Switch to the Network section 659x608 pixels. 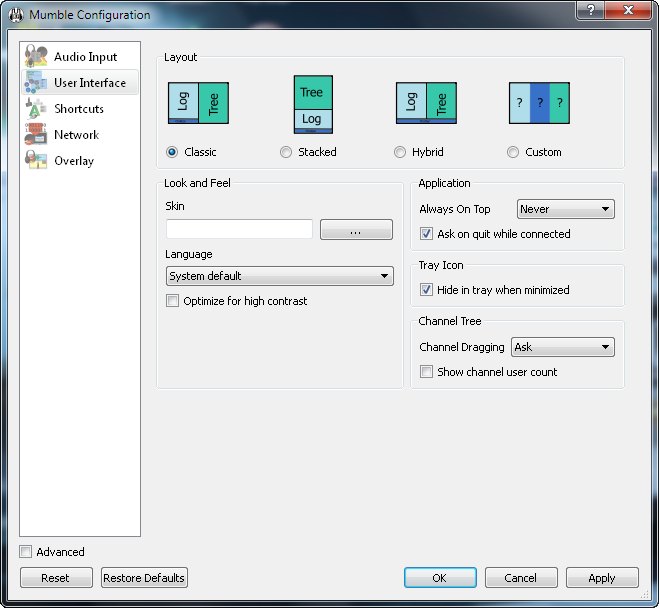click(x=80, y=134)
